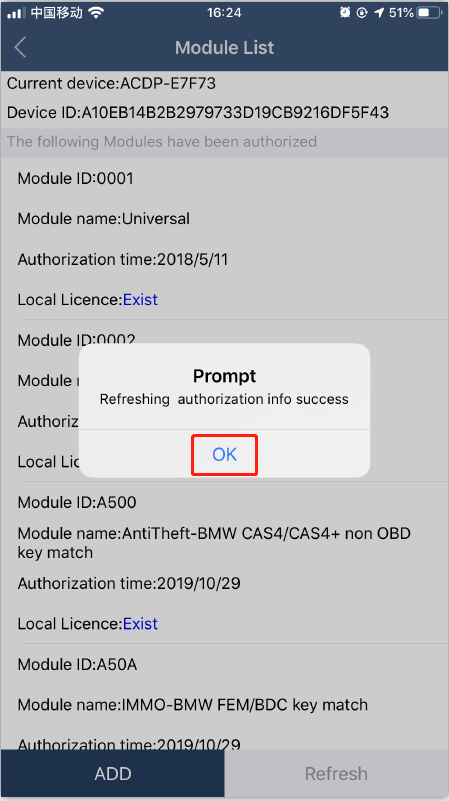Tap the Module List title
Viewport: 449px width, 801px height.
(x=224, y=48)
